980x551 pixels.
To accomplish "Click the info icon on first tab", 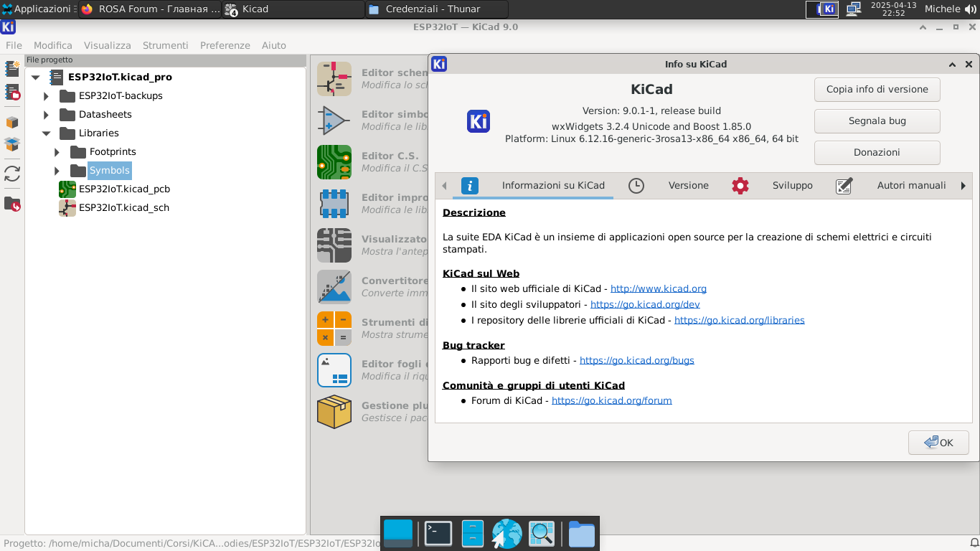I will [470, 186].
